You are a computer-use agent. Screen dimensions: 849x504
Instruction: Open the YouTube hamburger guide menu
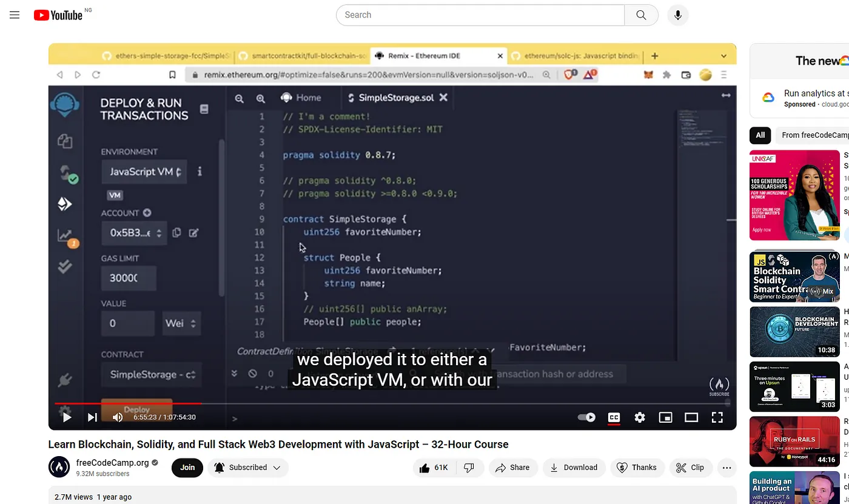point(15,15)
